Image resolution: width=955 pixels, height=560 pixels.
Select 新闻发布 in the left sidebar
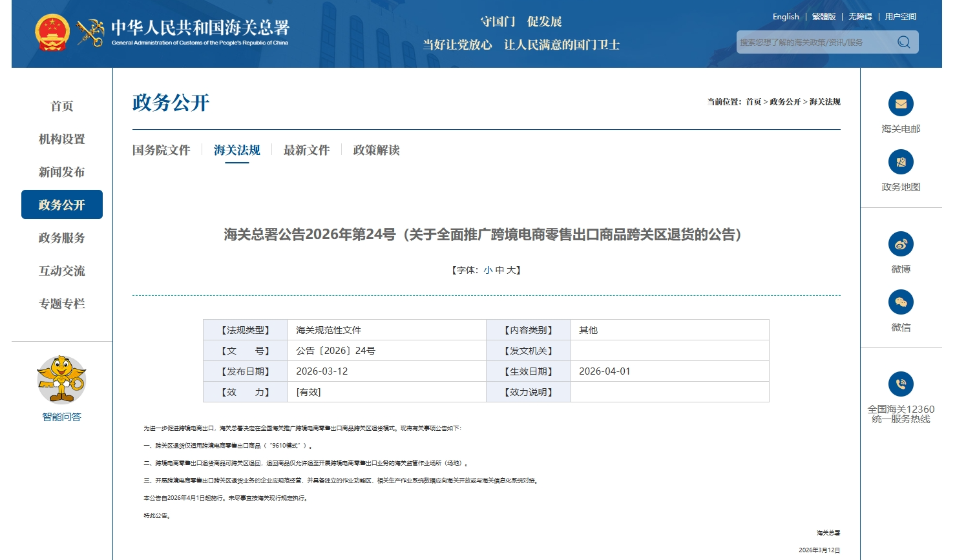click(61, 172)
